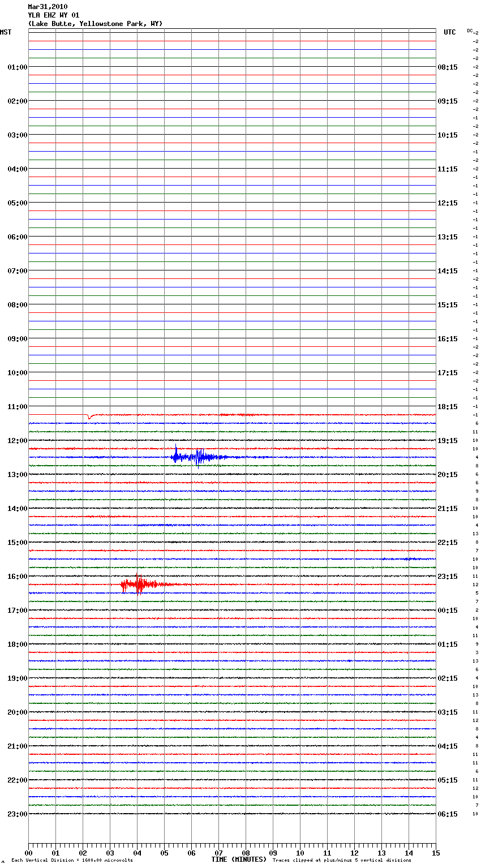This screenshot has width=481, height=868.
Task: Select the 06:00 MST time label
Action: click(18, 237)
